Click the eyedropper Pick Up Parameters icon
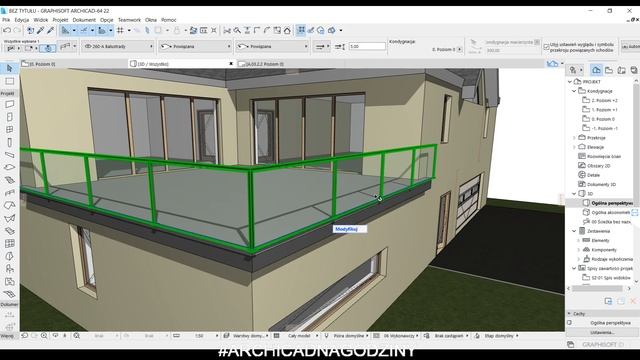Image resolution: width=640 pixels, height=360 pixels. pyautogui.click(x=40, y=30)
